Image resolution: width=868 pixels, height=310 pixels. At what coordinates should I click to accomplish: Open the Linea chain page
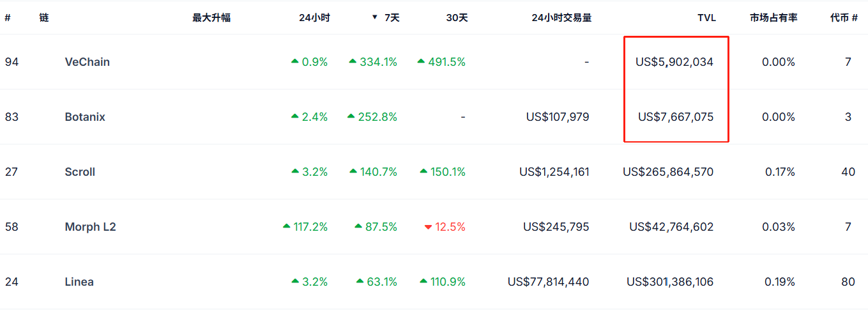click(79, 282)
